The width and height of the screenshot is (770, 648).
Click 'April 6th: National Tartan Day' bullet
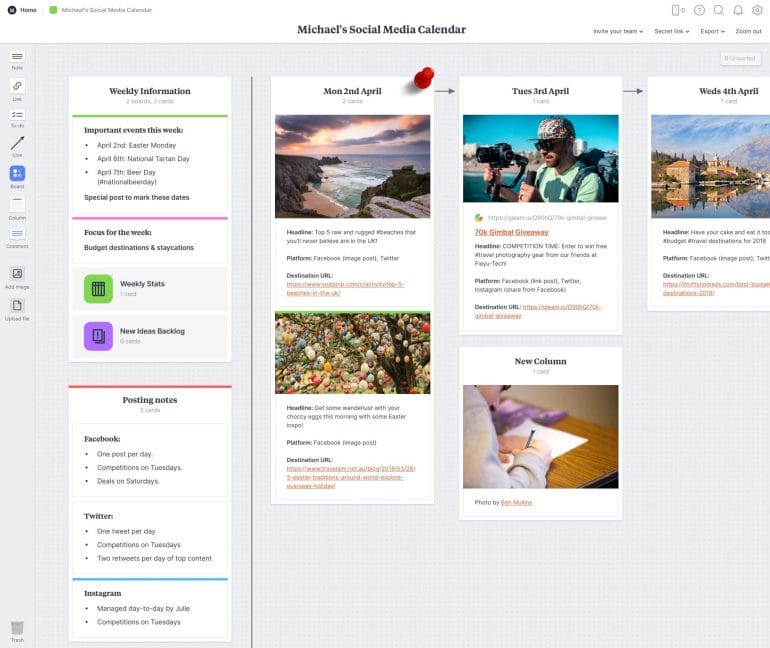tap(143, 159)
